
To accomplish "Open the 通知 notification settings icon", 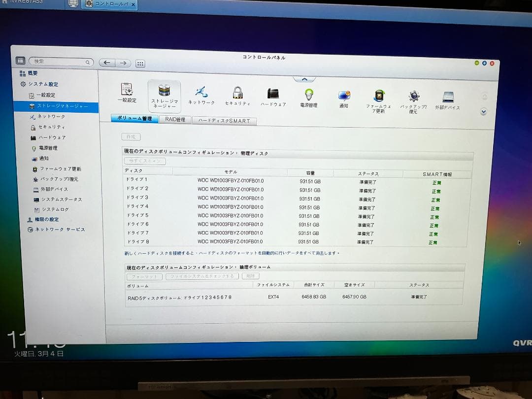I will (343, 95).
